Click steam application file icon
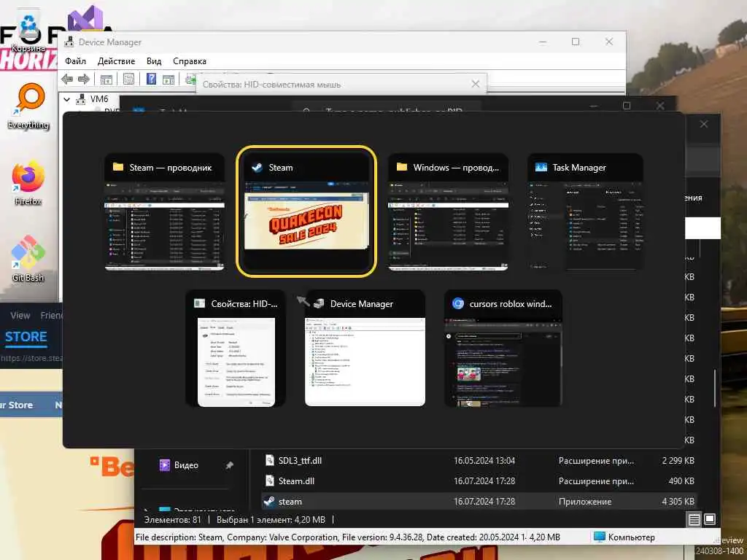 [x=270, y=501]
